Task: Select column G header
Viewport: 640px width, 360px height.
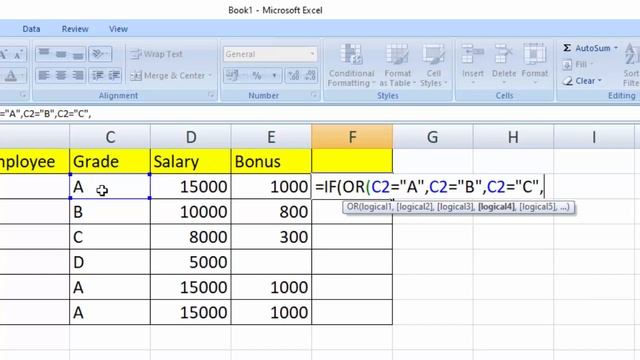Action: (433, 137)
